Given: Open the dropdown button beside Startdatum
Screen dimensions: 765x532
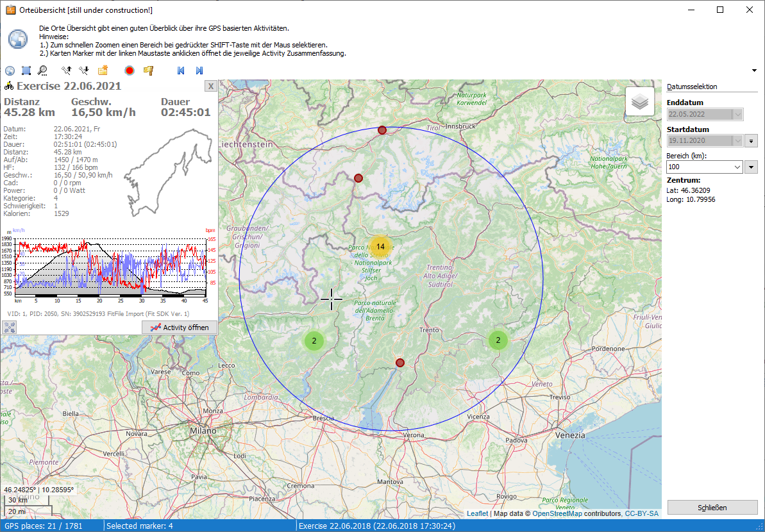Looking at the screenshot, I should point(752,141).
